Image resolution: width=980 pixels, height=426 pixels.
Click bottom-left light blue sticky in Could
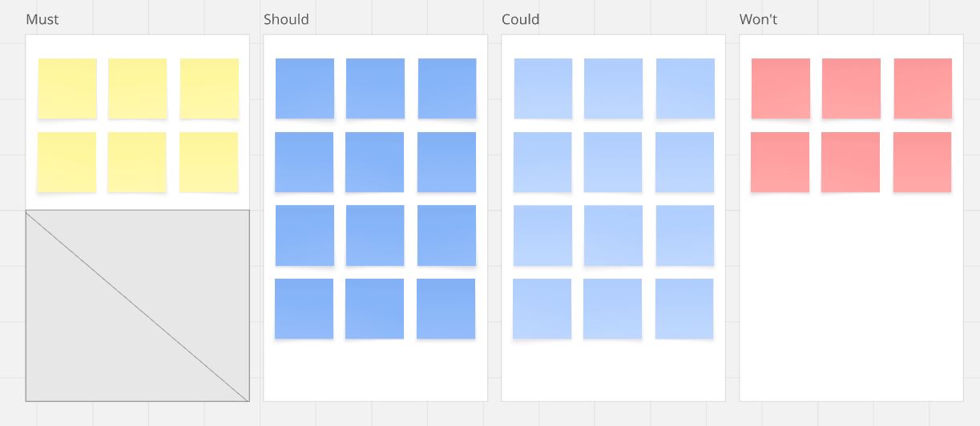pos(542,308)
